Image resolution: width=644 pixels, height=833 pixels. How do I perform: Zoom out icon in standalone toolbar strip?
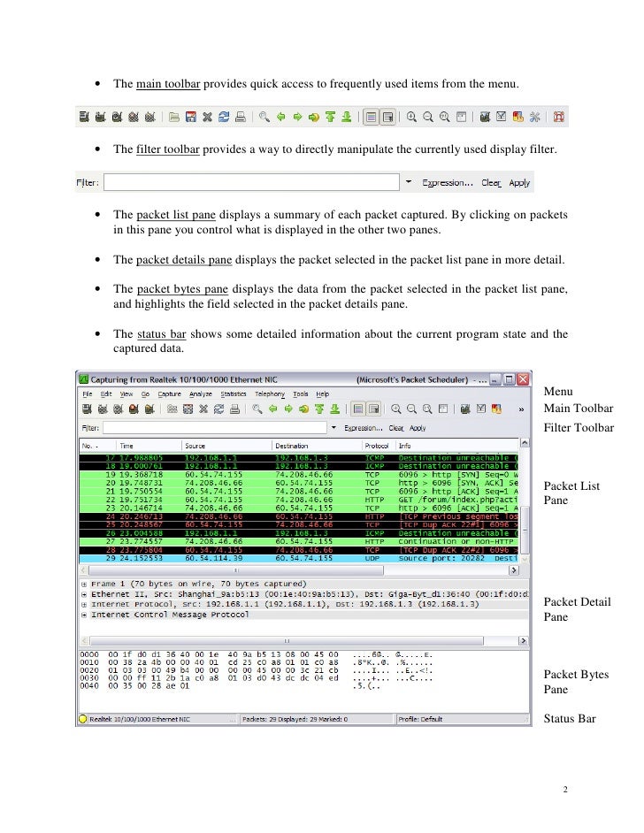click(428, 117)
